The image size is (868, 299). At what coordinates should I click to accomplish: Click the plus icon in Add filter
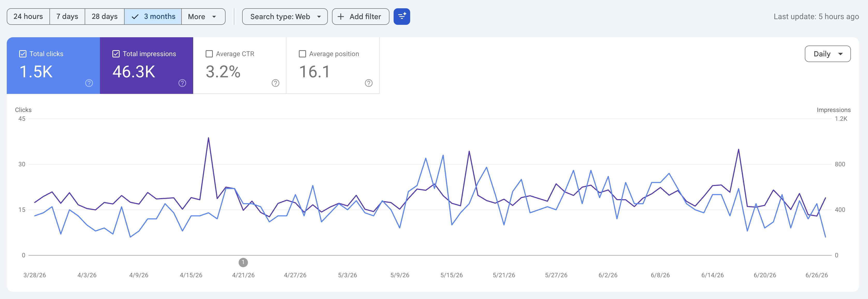tap(341, 17)
